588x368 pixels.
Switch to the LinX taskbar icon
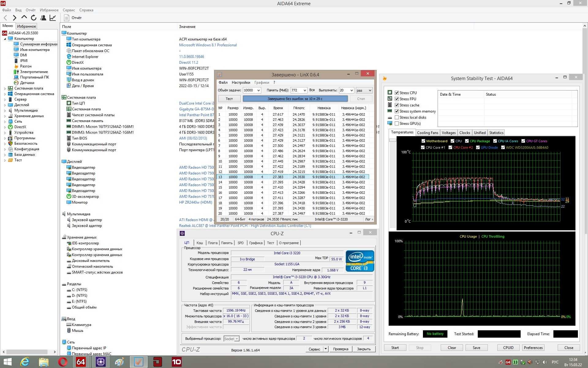click(x=138, y=362)
